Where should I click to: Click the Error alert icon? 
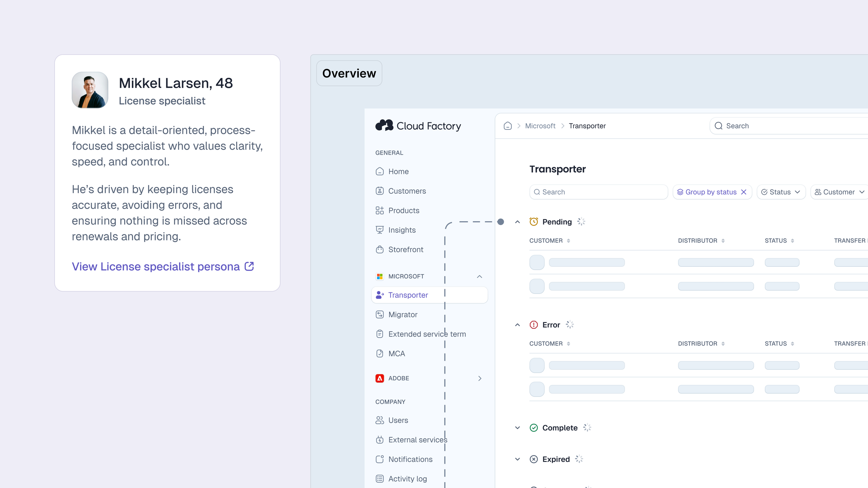click(x=534, y=325)
